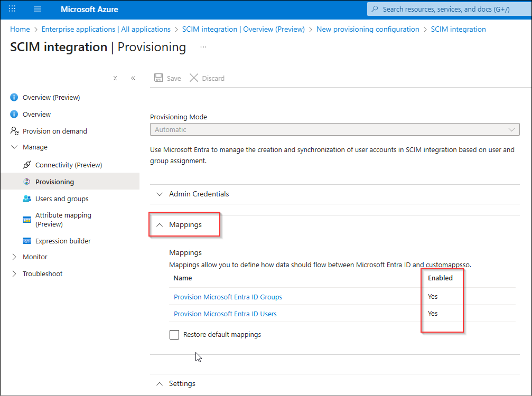Screen dimensions: 532x396
Task: Open Enterprise applications breadcrumb link
Action: click(x=106, y=29)
